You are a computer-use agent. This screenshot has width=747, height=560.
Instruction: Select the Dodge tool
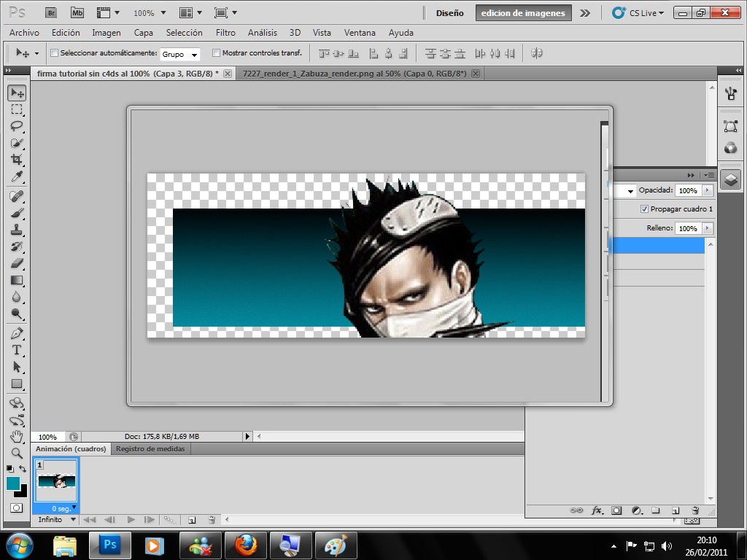[x=17, y=314]
